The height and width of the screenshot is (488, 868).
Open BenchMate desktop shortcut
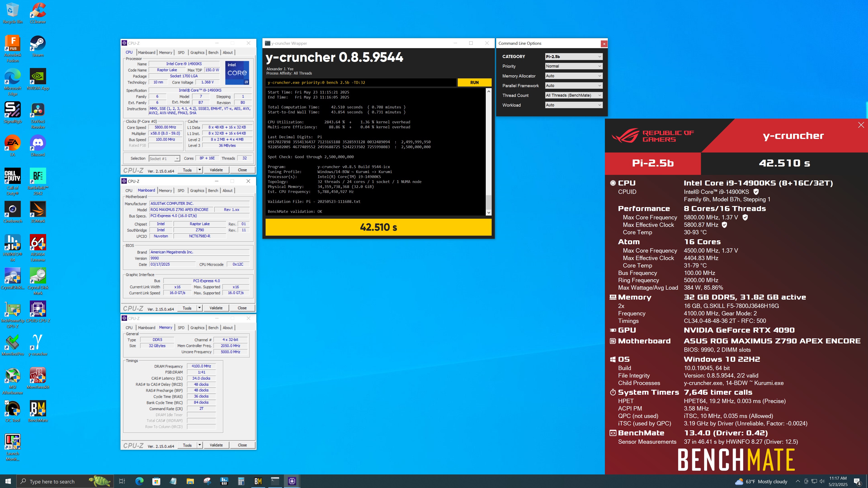pyautogui.click(x=38, y=412)
